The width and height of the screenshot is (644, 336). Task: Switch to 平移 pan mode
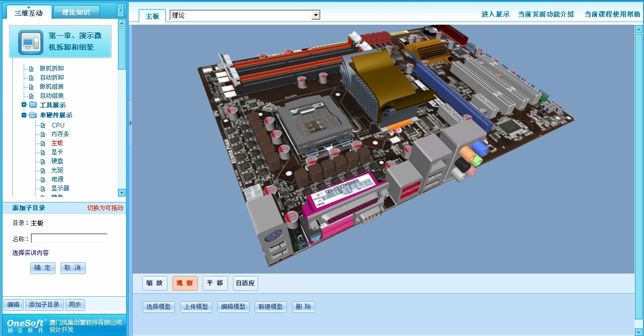pyautogui.click(x=215, y=283)
